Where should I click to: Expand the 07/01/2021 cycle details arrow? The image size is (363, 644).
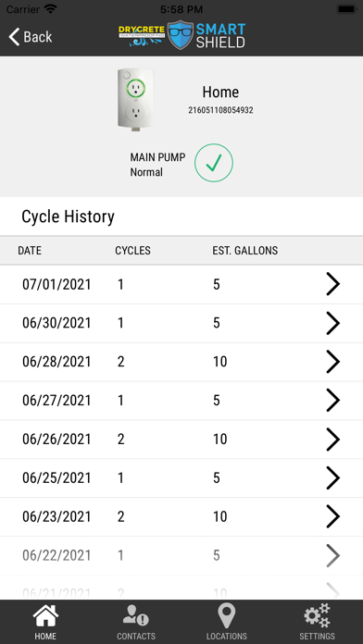pyautogui.click(x=333, y=284)
